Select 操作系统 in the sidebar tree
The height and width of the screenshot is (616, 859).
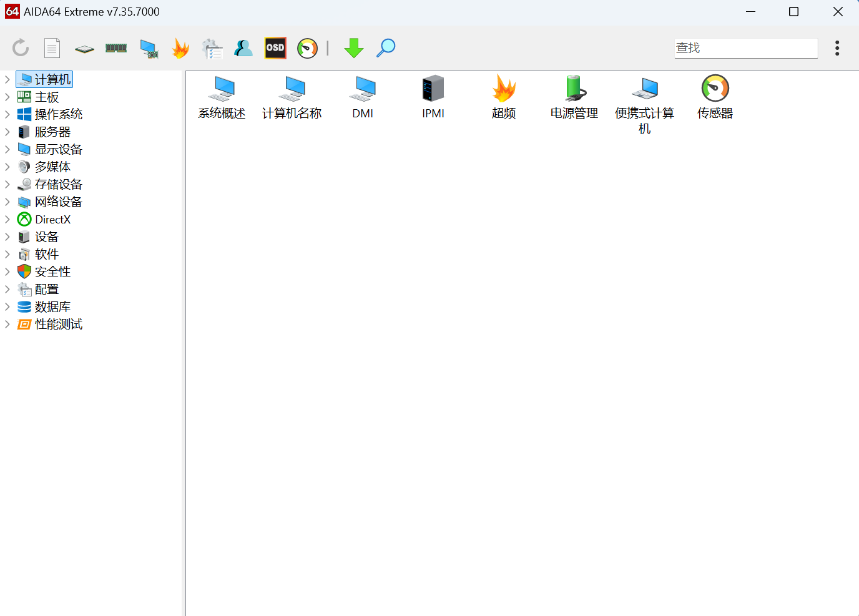(x=50, y=114)
